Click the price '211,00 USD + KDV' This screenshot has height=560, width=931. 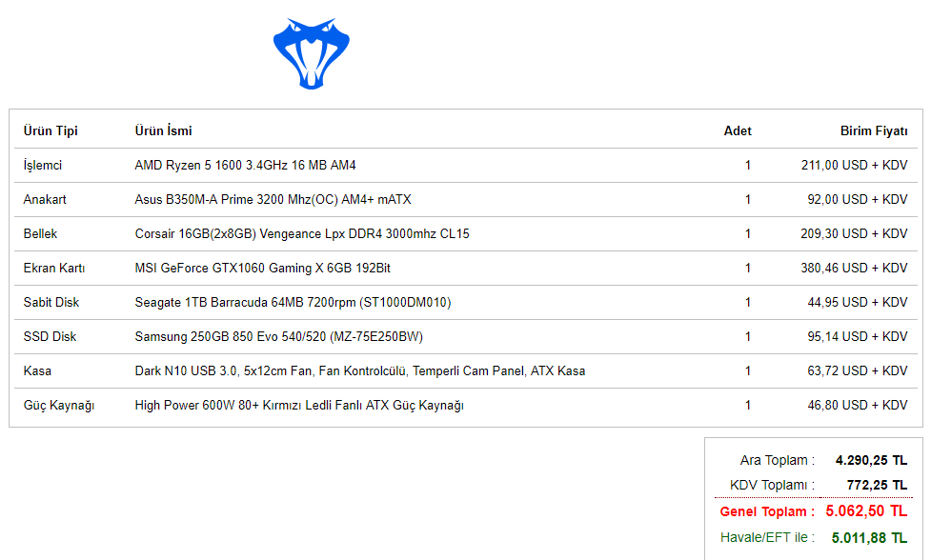click(x=855, y=165)
